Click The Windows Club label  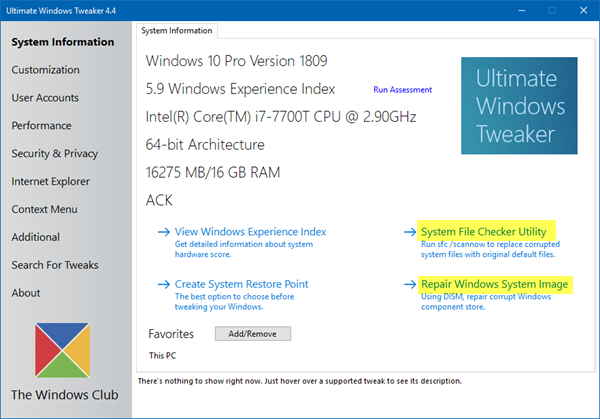coord(65,395)
